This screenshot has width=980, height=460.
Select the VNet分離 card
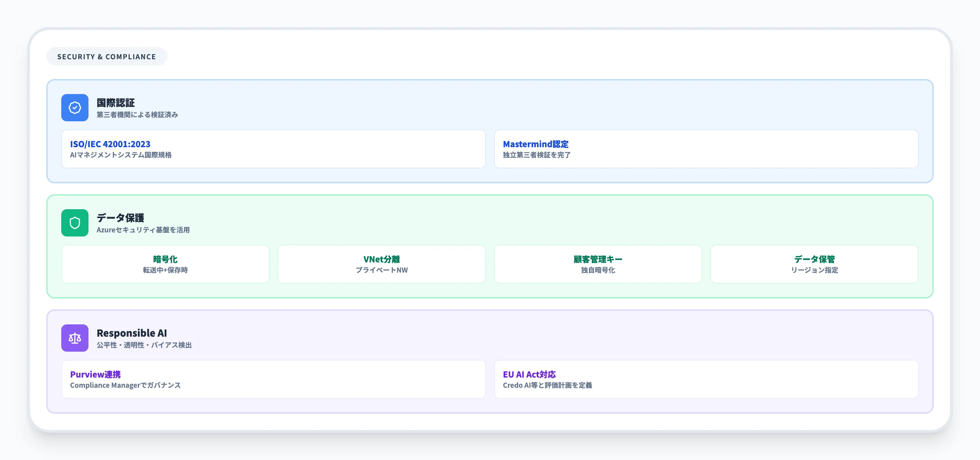click(x=381, y=264)
